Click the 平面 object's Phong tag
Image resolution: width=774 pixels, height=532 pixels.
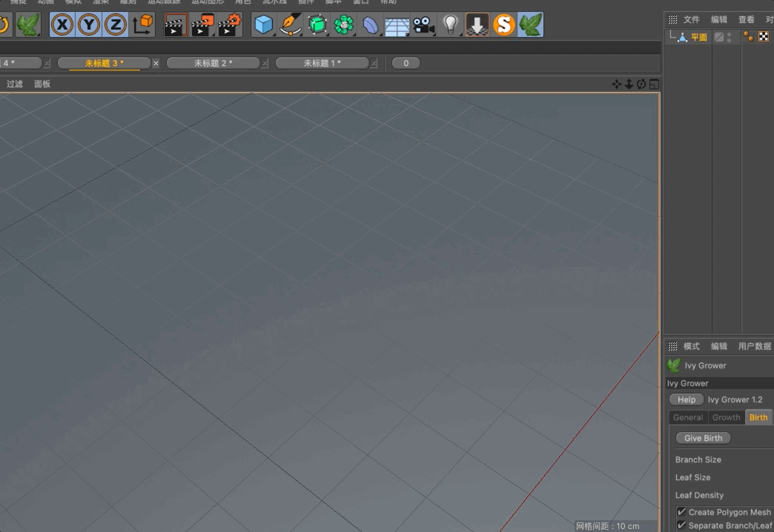(748, 37)
